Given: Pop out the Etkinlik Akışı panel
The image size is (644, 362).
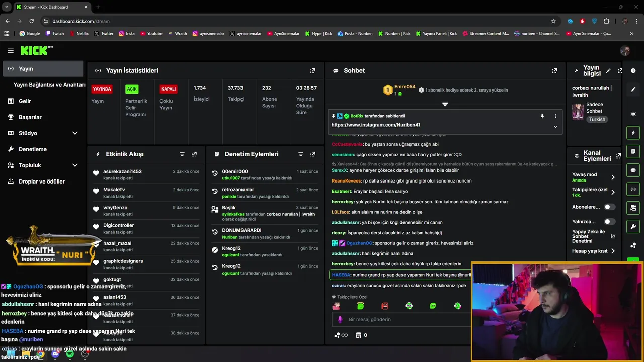Looking at the screenshot, I should click(194, 154).
